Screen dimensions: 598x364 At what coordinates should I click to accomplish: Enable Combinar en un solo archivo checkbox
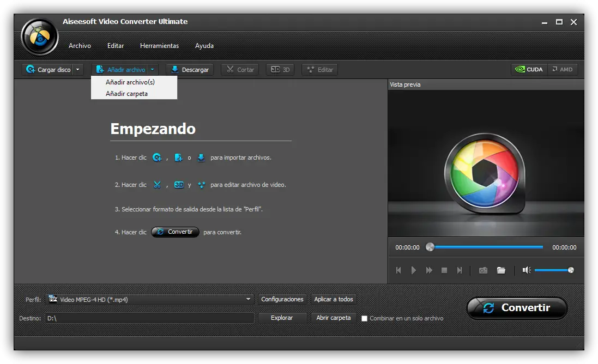coord(364,318)
